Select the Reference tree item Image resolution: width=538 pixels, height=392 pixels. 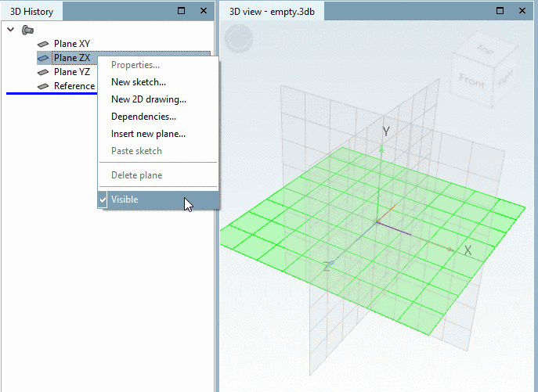point(74,86)
